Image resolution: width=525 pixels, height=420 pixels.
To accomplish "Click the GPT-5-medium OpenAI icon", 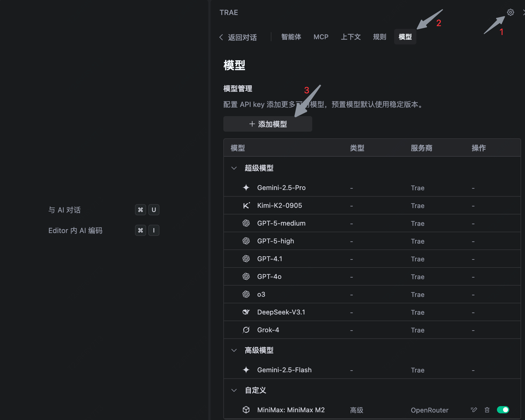I will (246, 223).
